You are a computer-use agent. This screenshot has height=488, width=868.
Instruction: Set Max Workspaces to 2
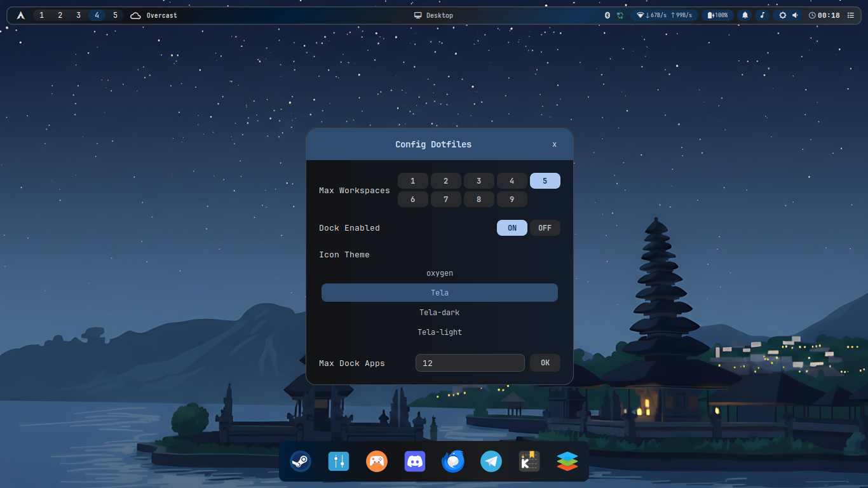pos(446,181)
